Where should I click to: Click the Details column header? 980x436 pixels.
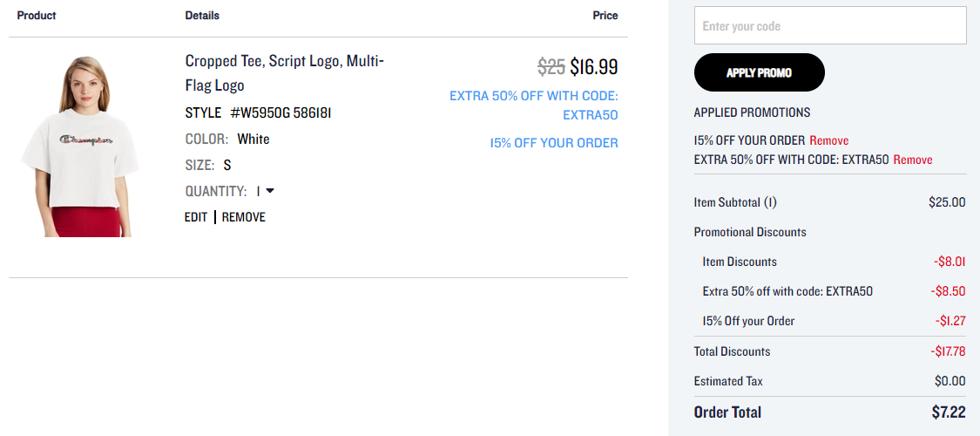202,16
